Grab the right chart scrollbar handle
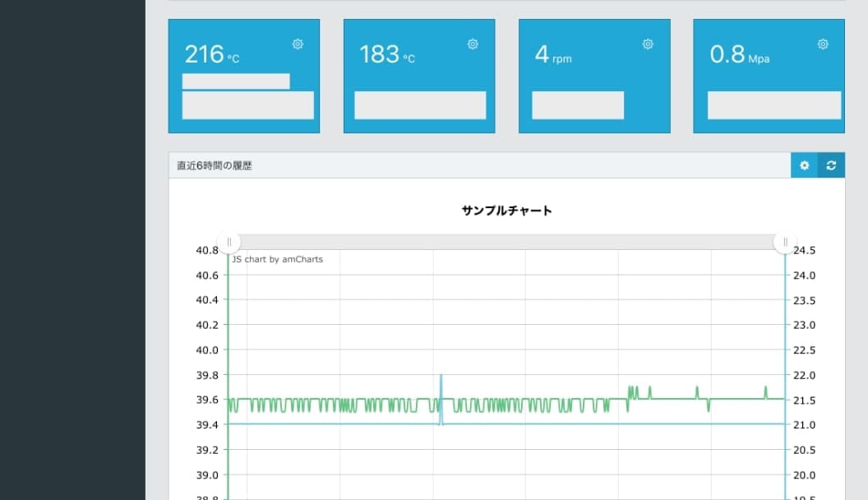Screen dimensions: 868x500 point(785,242)
